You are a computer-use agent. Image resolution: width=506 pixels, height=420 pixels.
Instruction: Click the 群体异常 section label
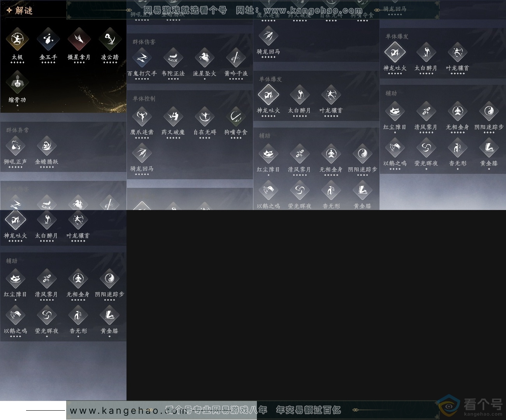pyautogui.click(x=18, y=130)
